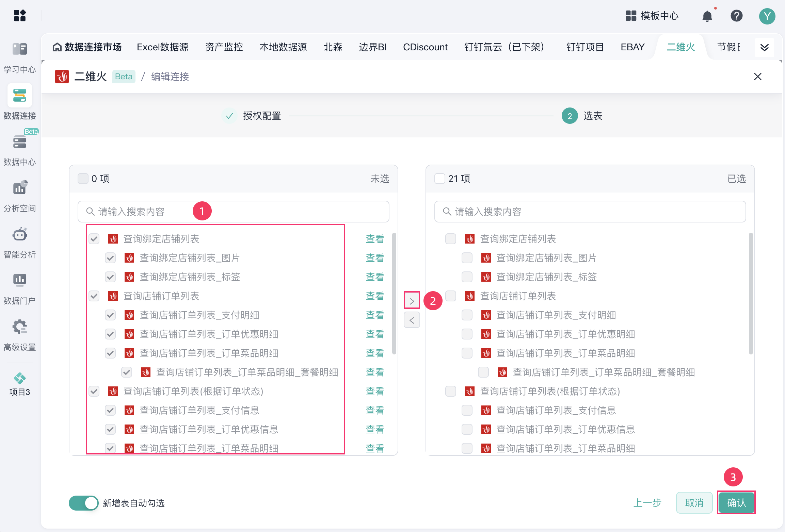Image resolution: width=785 pixels, height=532 pixels.
Task: Uncheck 未选 查询绑定店铺列表 checkbox
Action: 94,239
